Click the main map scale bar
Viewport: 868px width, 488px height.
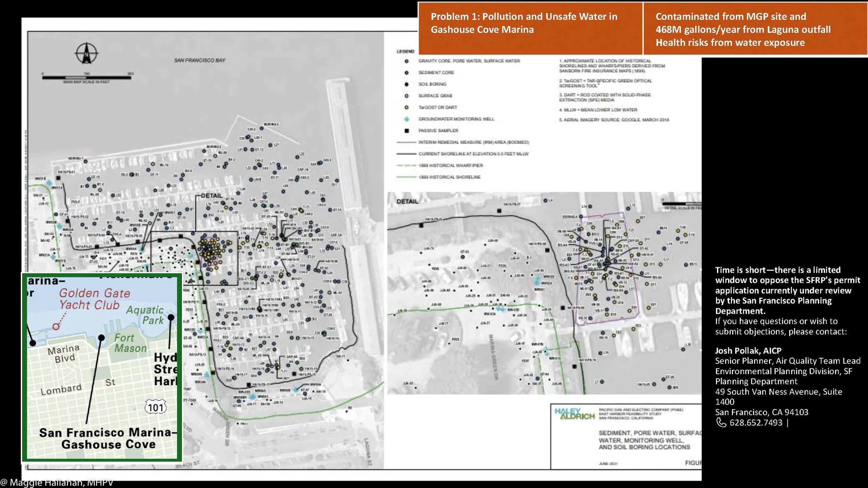(86, 77)
